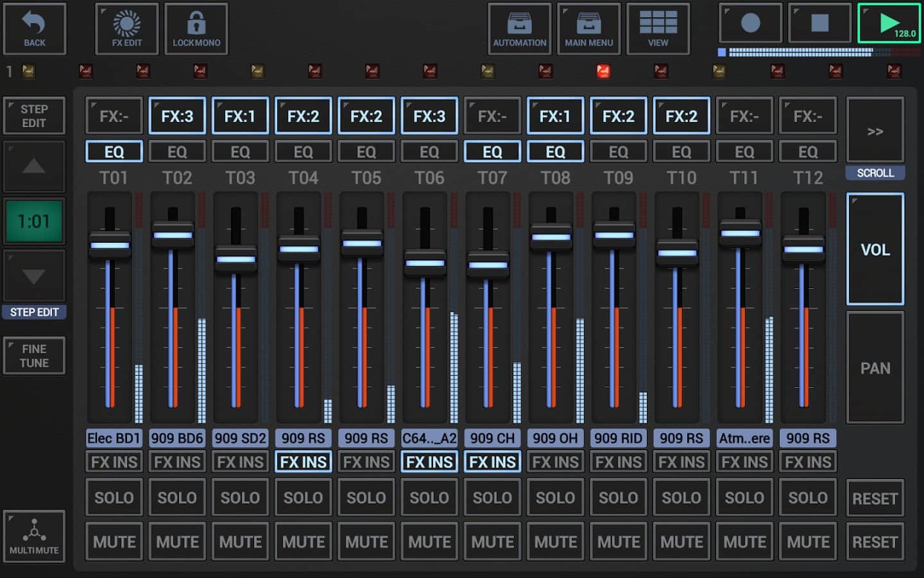Image resolution: width=924 pixels, height=578 pixels.
Task: Mute track T01
Action: click(114, 542)
